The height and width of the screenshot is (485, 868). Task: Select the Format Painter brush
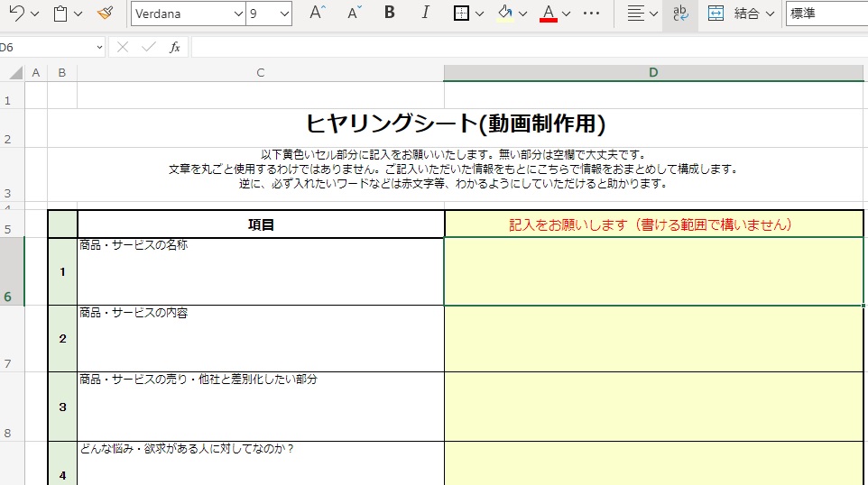pyautogui.click(x=106, y=14)
